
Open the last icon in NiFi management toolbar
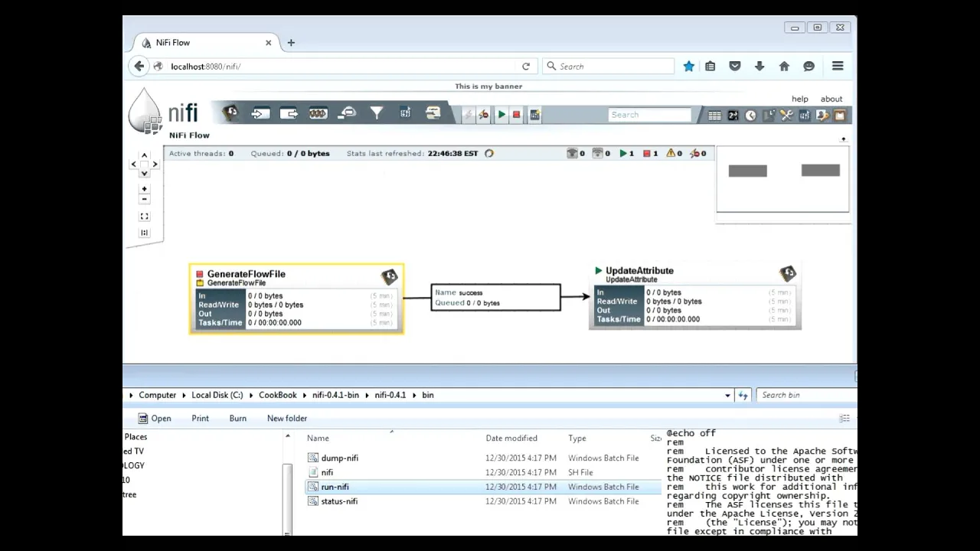[840, 116]
